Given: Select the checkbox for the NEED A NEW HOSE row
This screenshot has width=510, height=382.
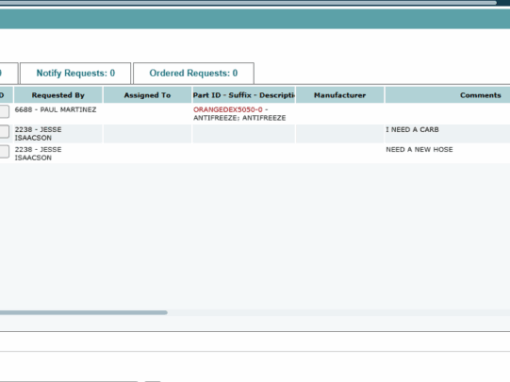Looking at the screenshot, I should [x=4, y=151].
